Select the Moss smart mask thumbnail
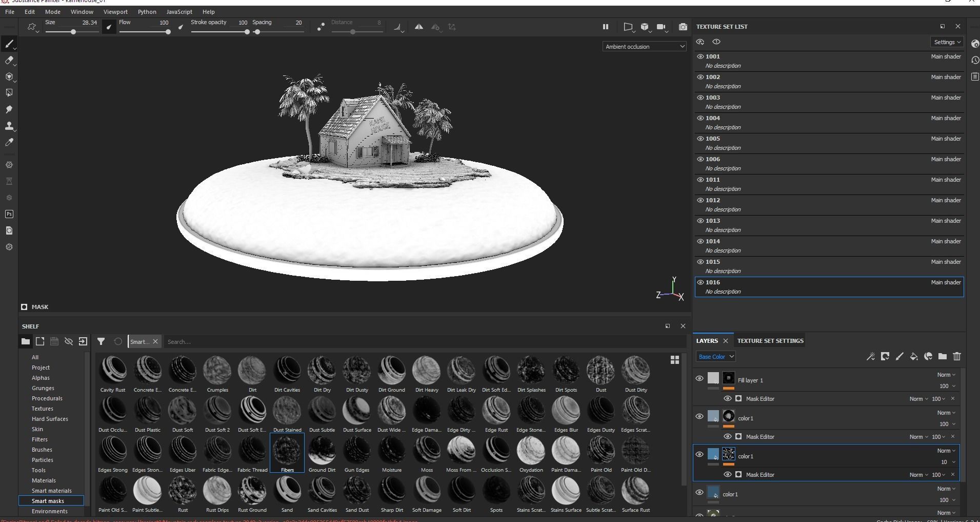 click(x=427, y=455)
